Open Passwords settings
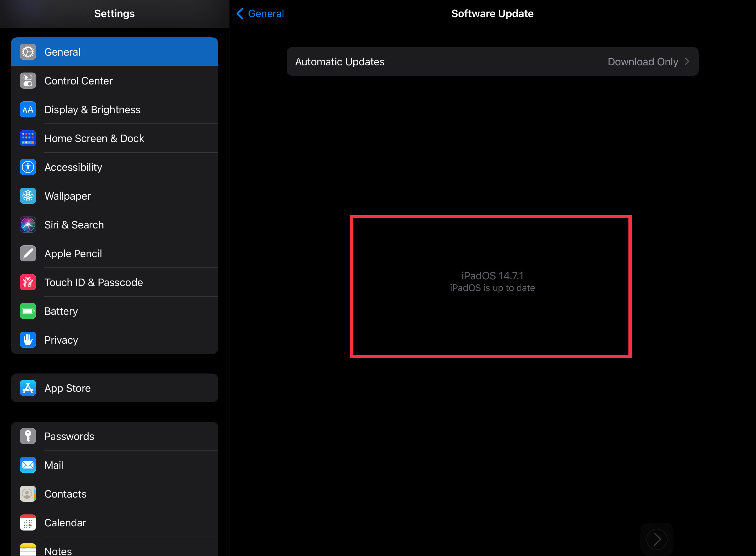The height and width of the screenshot is (556, 756). [114, 436]
